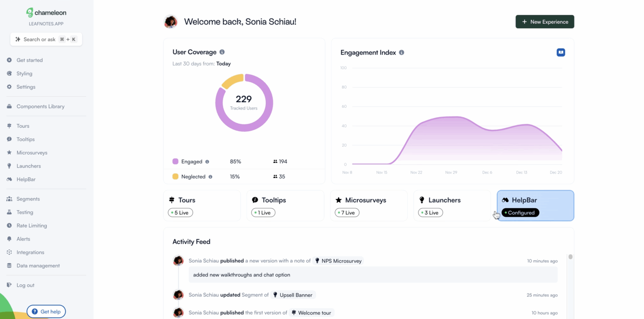Viewport: 644px width, 319px height.
Task: Click the Tours signpost icon in sidebar
Action: coord(9,126)
